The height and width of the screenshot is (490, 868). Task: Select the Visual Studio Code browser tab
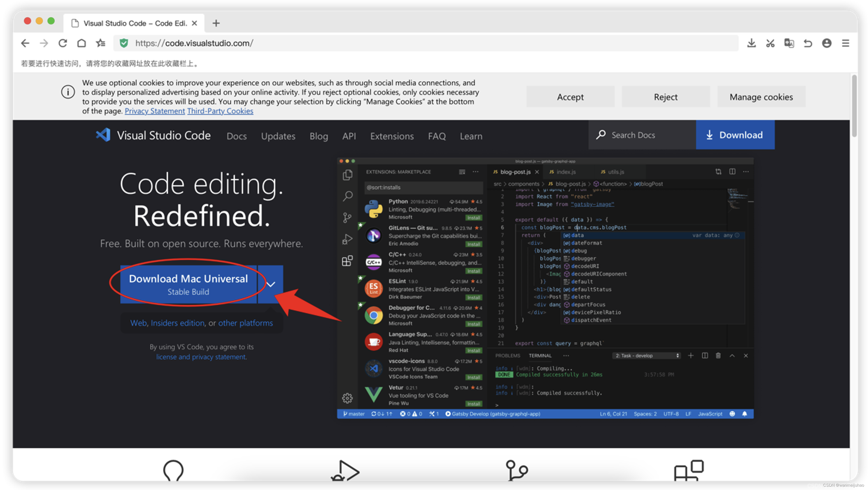[134, 23]
